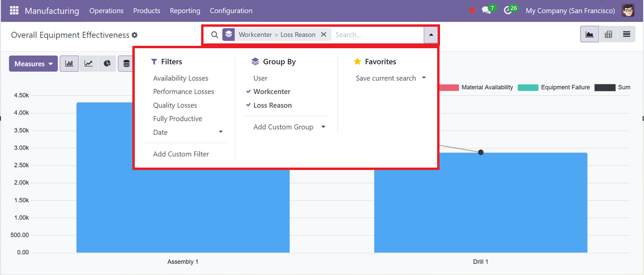This screenshot has width=644, height=275.
Task: Click in the Search input field
Action: click(377, 34)
